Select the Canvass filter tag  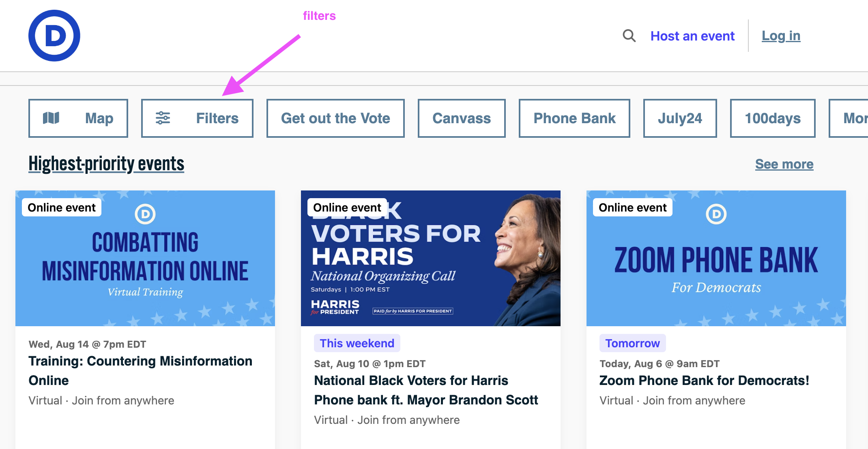(461, 118)
